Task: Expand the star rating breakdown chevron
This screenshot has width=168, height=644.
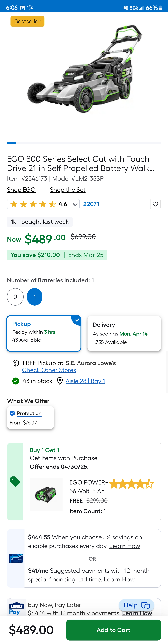Action: pos(75,204)
